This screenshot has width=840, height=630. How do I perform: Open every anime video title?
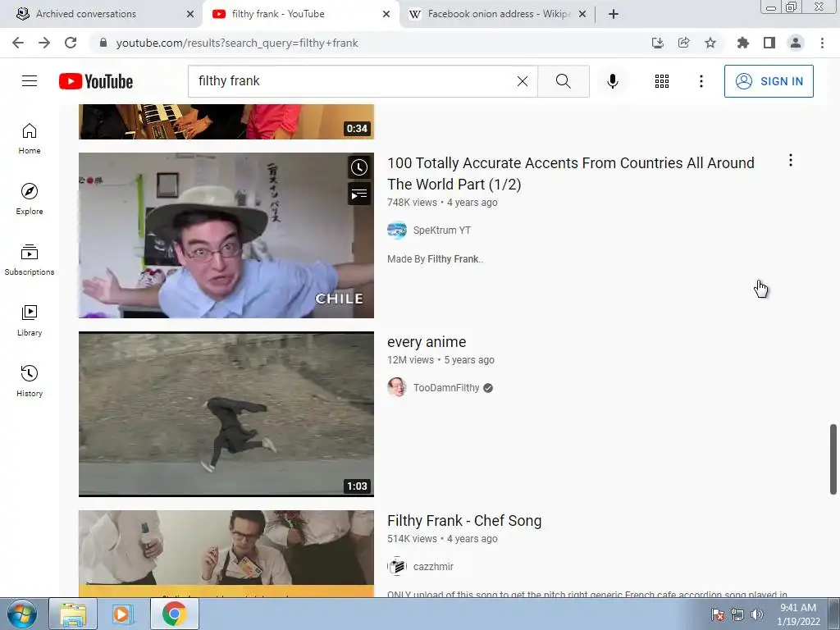coord(427,342)
